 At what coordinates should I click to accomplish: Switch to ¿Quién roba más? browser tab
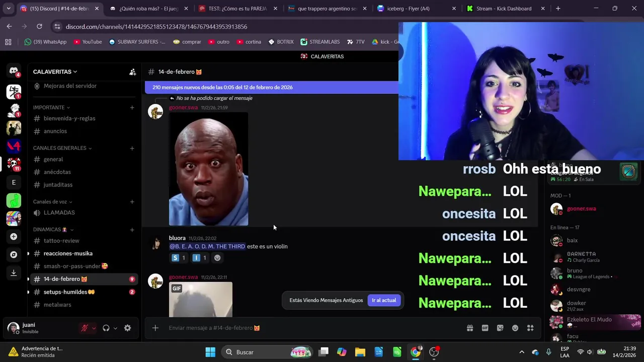point(149,9)
